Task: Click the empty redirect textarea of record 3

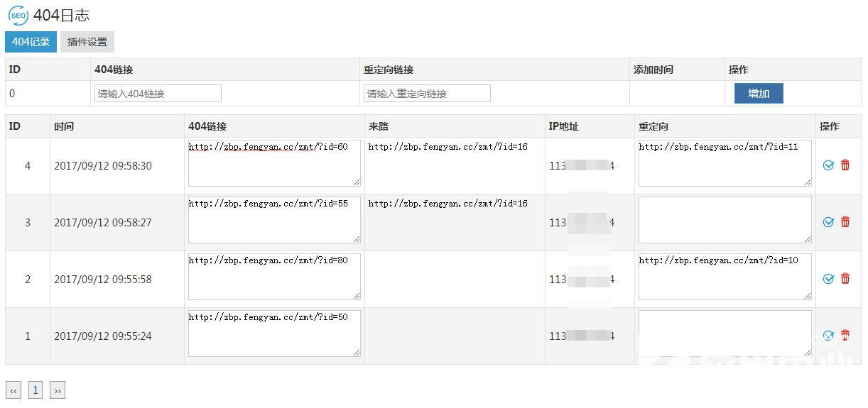Action: click(x=725, y=220)
